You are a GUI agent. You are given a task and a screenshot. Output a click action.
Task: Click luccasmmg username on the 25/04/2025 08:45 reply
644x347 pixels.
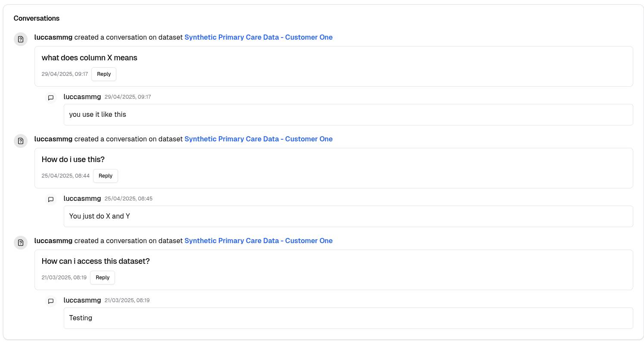82,199
